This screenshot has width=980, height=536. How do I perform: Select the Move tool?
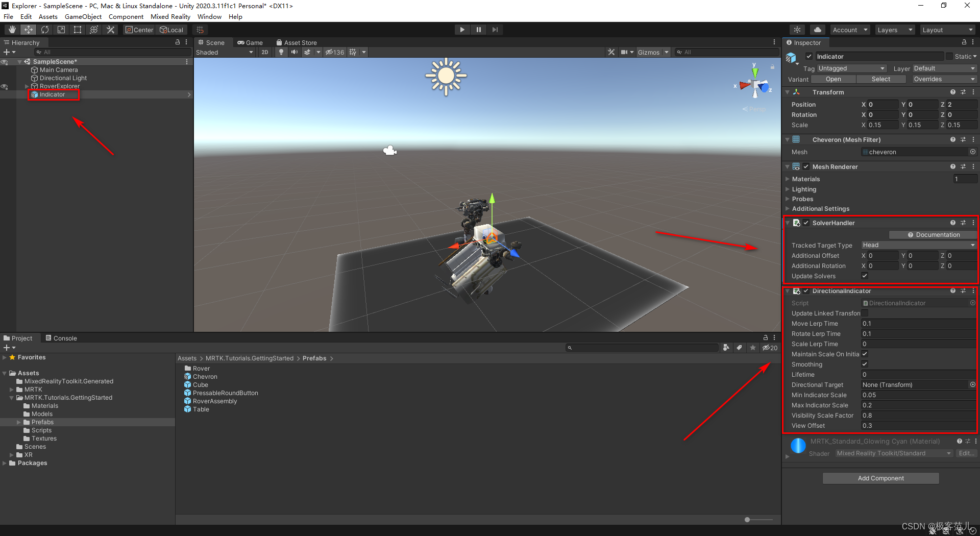coord(29,30)
